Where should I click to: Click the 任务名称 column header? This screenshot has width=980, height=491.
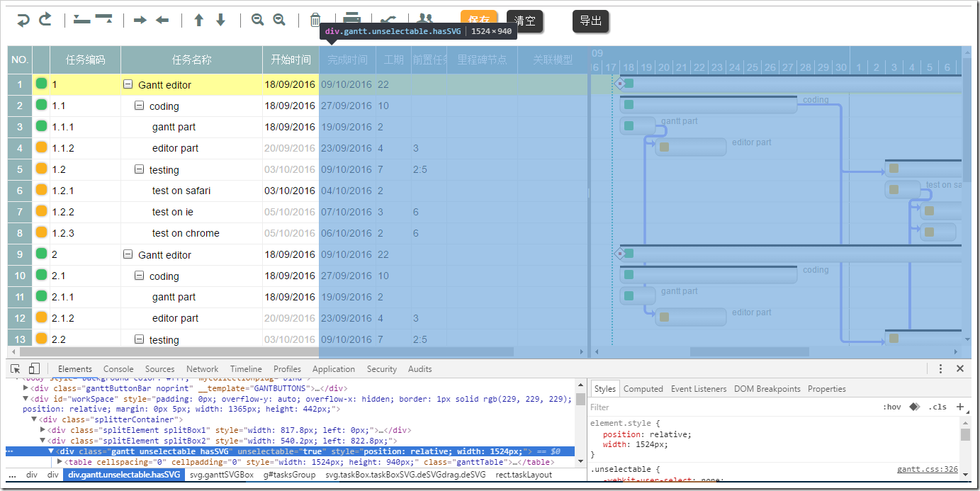(x=191, y=60)
